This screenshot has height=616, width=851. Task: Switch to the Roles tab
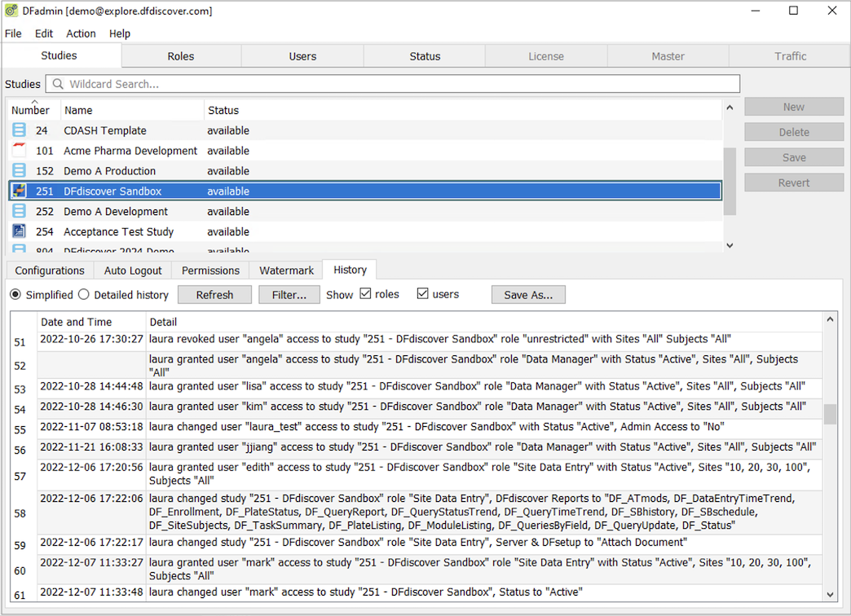181,56
